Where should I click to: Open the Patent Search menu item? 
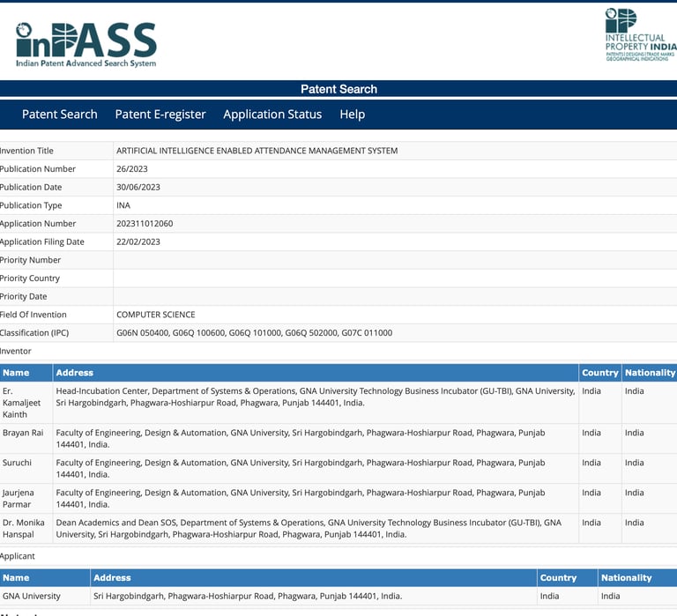(60, 115)
